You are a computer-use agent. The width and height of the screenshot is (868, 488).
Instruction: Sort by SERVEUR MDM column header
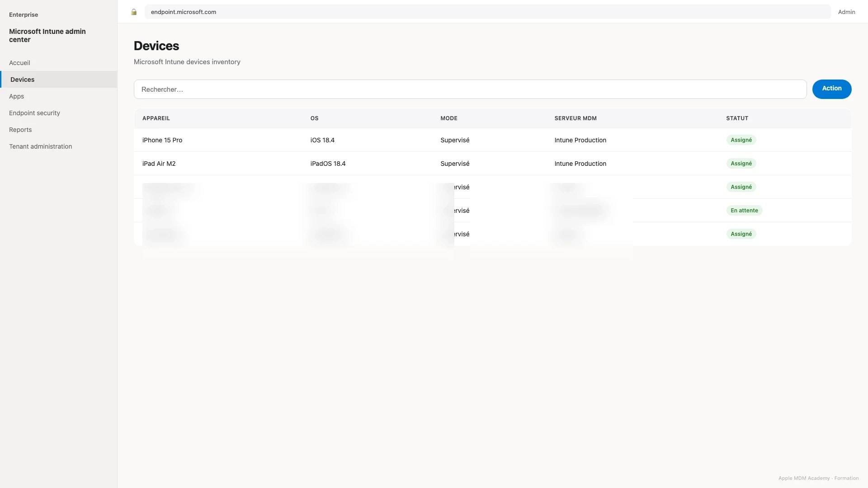576,118
